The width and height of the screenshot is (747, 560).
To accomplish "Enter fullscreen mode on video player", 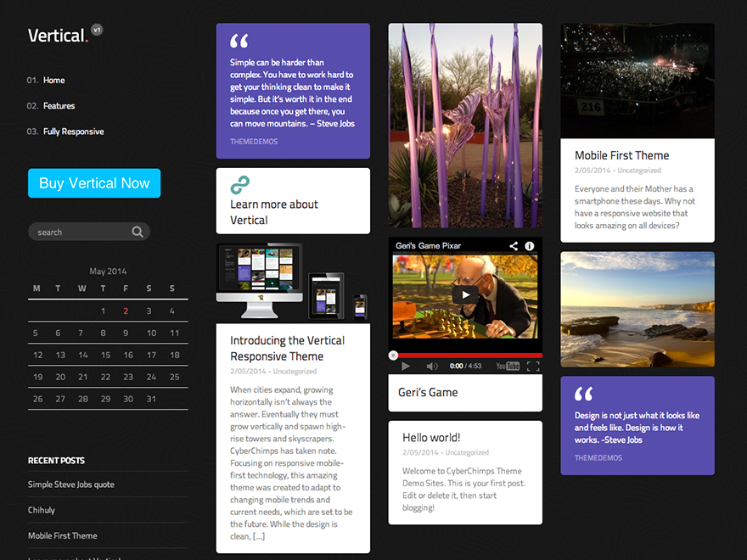I will click(x=533, y=366).
